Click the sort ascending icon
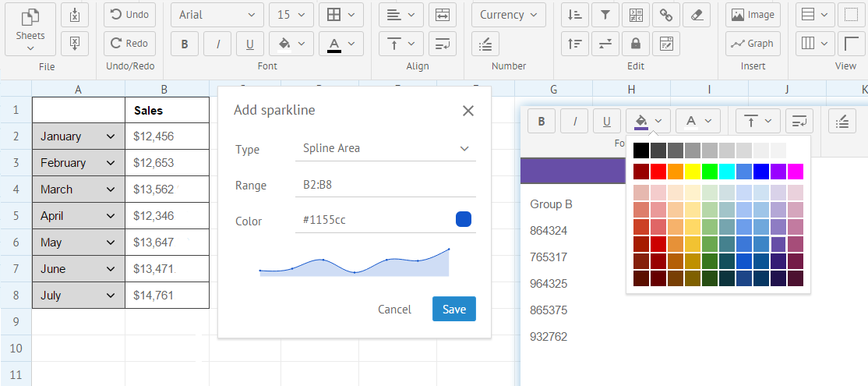This screenshot has height=386, width=868. (x=574, y=15)
